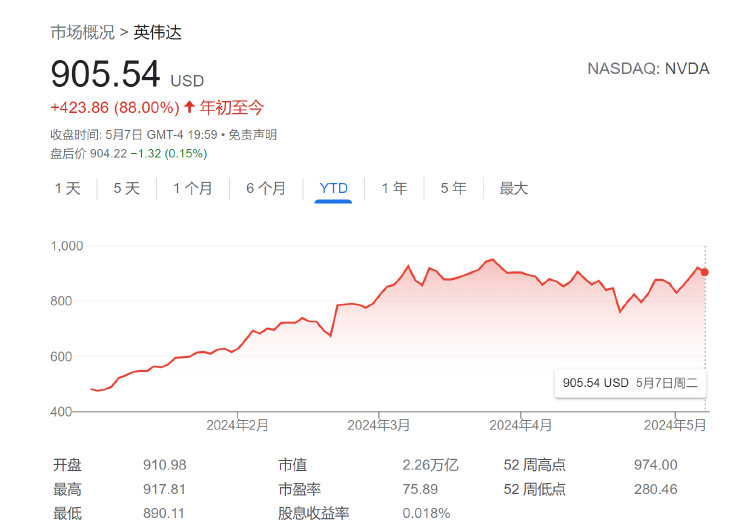This screenshot has height=529, width=750.
Task: Select the 5 天 time range tab
Action: pyautogui.click(x=127, y=188)
